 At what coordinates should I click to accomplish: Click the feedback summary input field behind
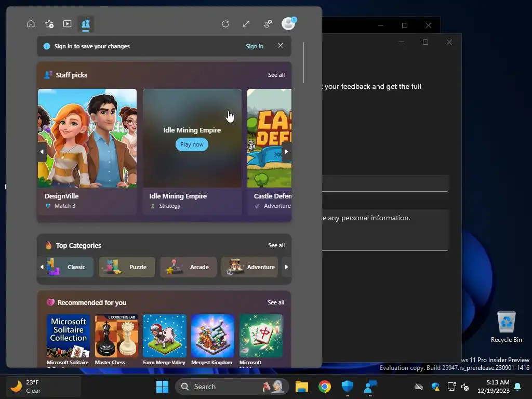385,183
